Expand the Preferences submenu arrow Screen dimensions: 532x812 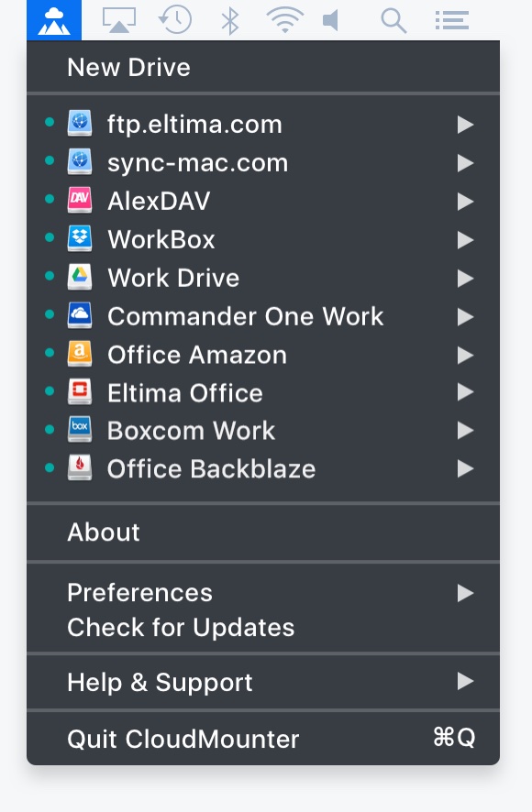tap(465, 593)
